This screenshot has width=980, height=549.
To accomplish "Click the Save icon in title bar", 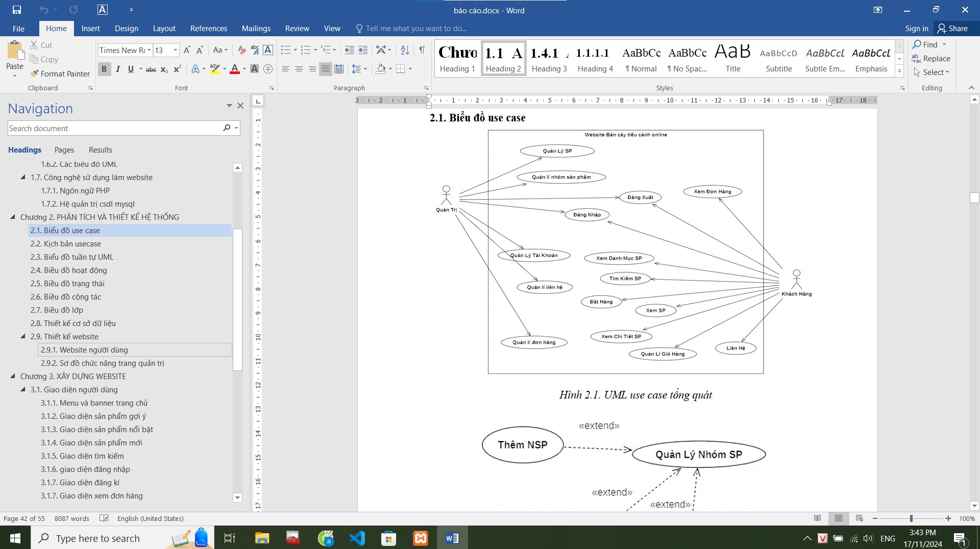I will tap(16, 10).
